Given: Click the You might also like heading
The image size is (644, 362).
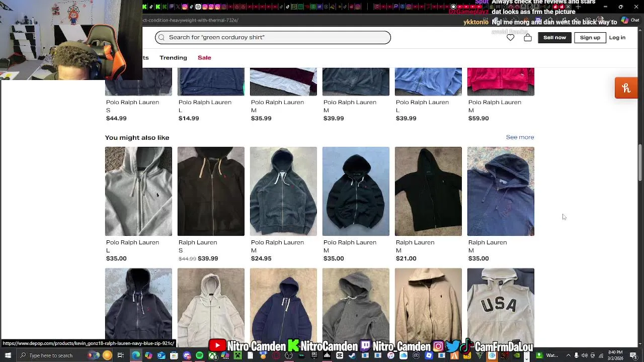Looking at the screenshot, I should 137,137.
